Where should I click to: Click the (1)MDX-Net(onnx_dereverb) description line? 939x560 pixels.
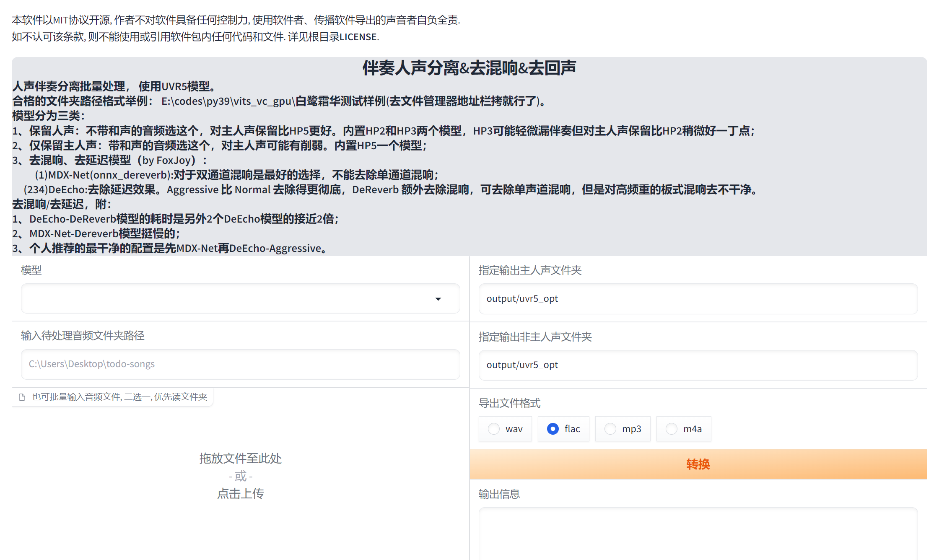click(236, 175)
